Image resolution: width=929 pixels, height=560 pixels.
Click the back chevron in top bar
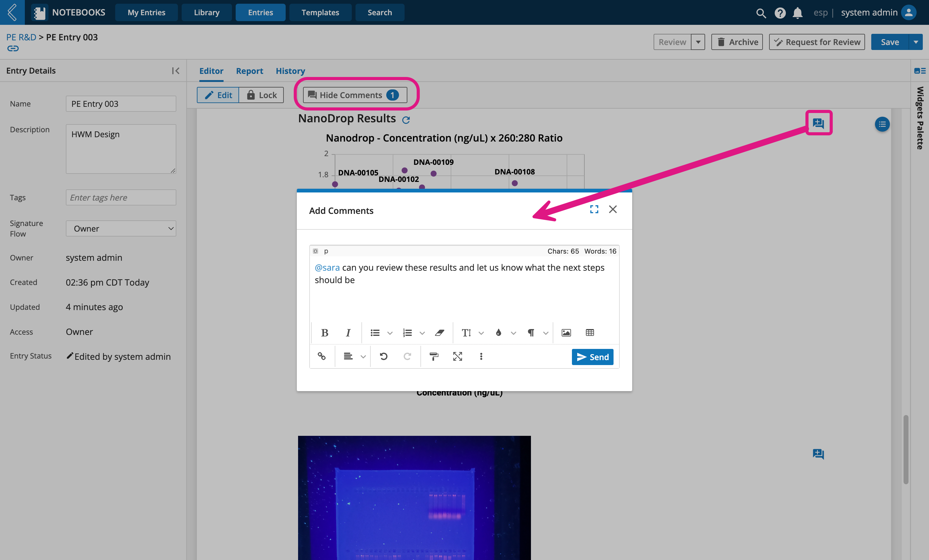[x=12, y=12]
